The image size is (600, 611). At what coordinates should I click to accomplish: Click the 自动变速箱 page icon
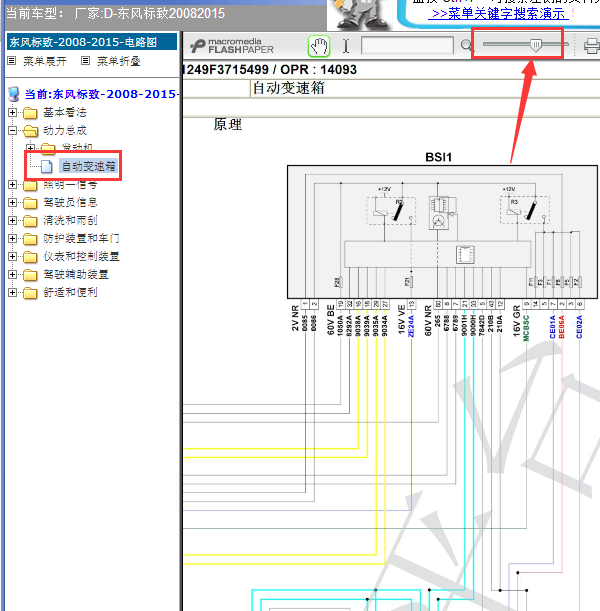tap(47, 166)
